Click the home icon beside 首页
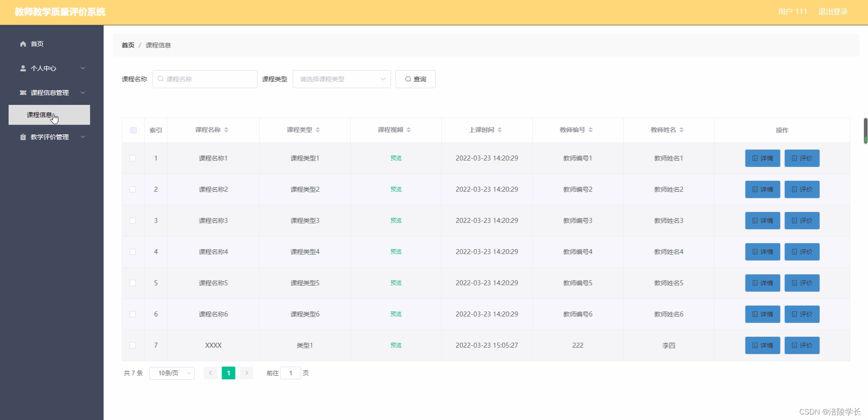Screen dimensions: 868x420 (x=23, y=44)
